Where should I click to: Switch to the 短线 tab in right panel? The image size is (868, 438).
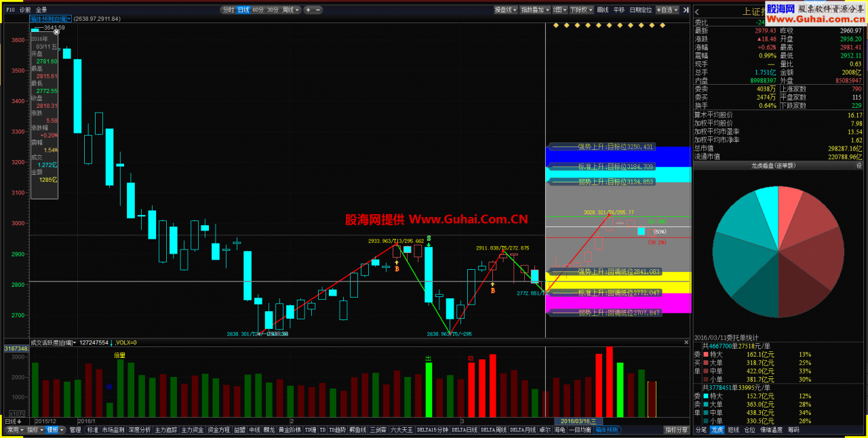click(733, 430)
